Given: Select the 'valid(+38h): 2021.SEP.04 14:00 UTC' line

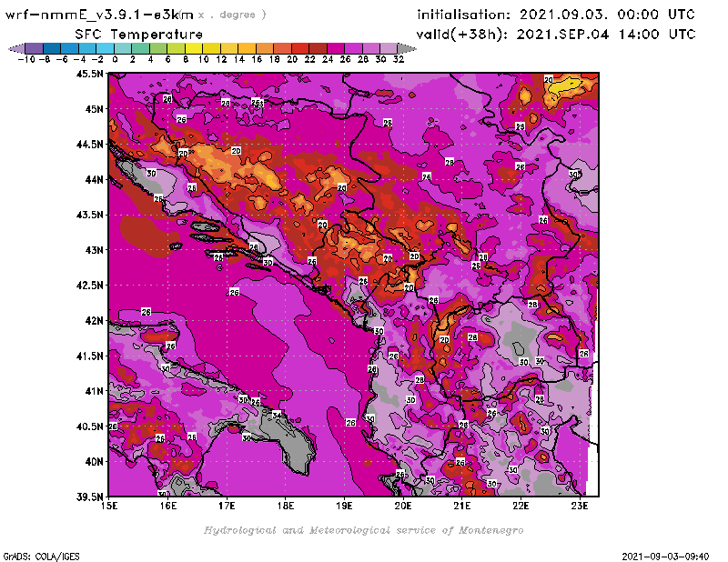Looking at the screenshot, I should pyautogui.click(x=556, y=34).
